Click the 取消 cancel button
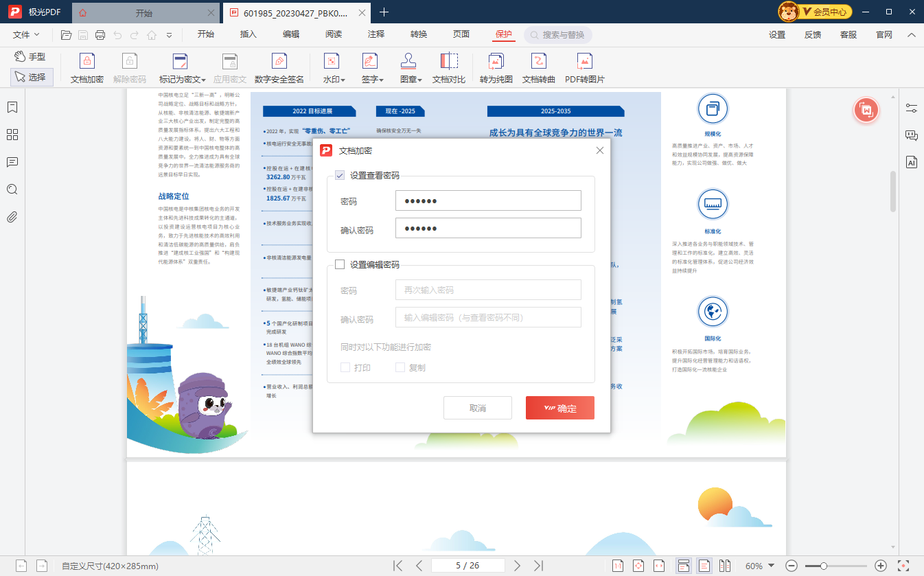The width and height of the screenshot is (924, 576). coord(477,407)
